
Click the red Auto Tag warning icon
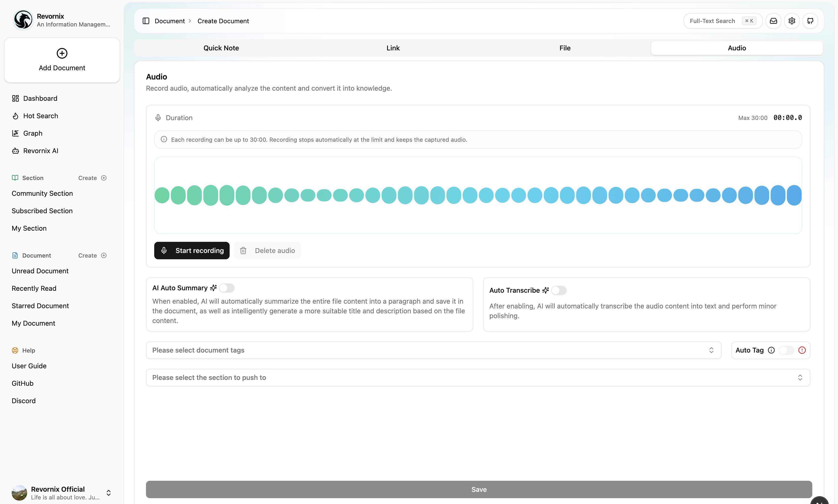coord(802,350)
